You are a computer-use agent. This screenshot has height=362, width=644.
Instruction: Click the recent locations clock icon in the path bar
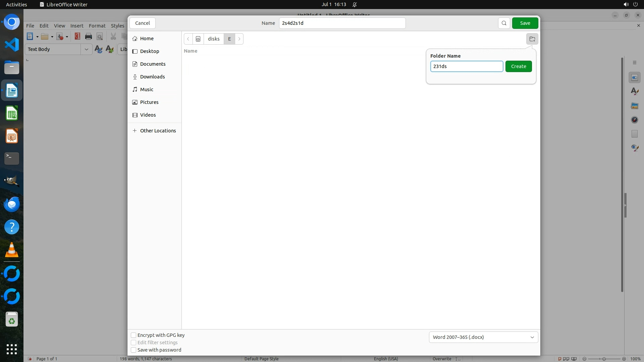tap(198, 39)
